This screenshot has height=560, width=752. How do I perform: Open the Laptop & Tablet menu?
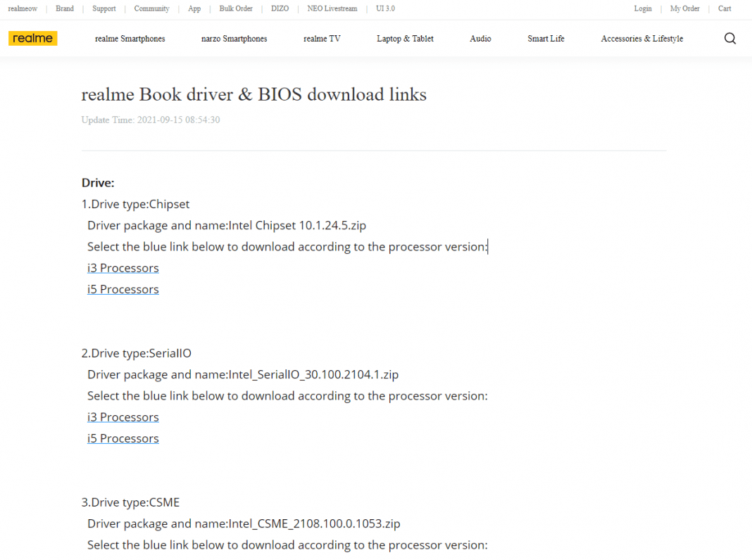click(x=405, y=39)
